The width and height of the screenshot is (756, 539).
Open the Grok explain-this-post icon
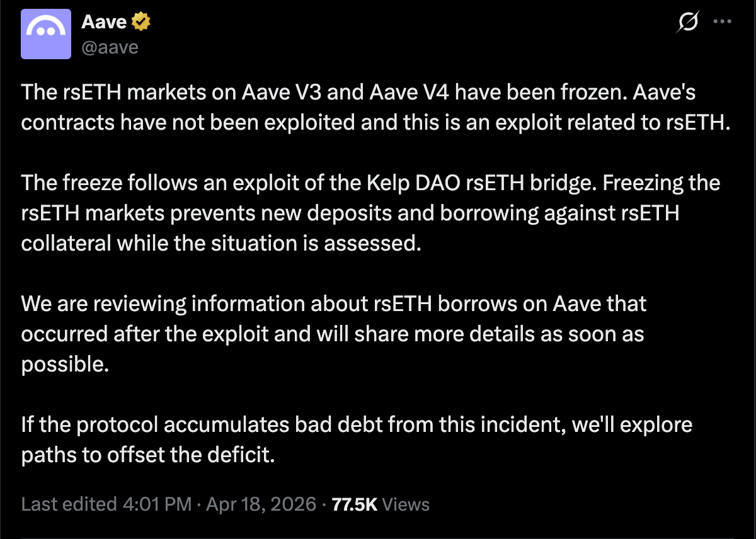[687, 23]
